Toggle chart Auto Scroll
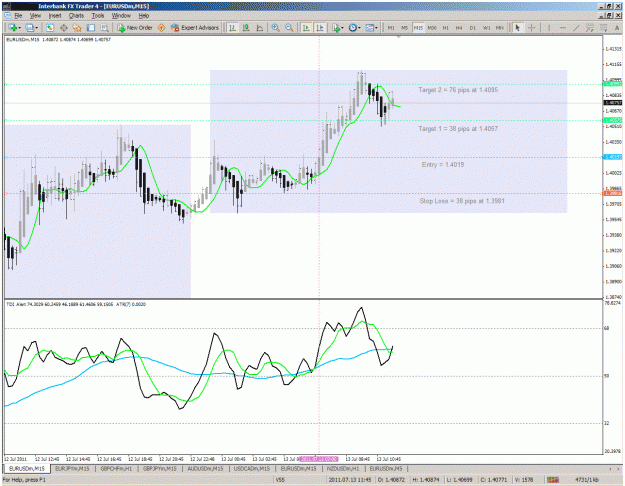 306,28
